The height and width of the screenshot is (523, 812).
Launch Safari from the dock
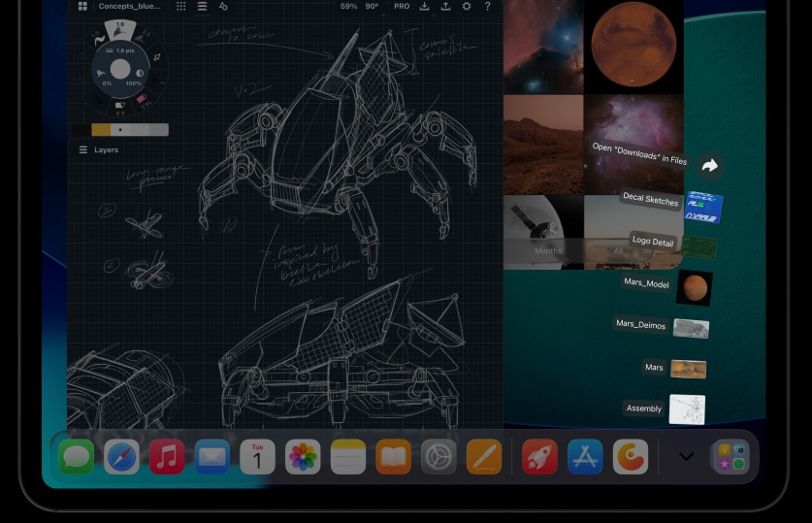(121, 457)
